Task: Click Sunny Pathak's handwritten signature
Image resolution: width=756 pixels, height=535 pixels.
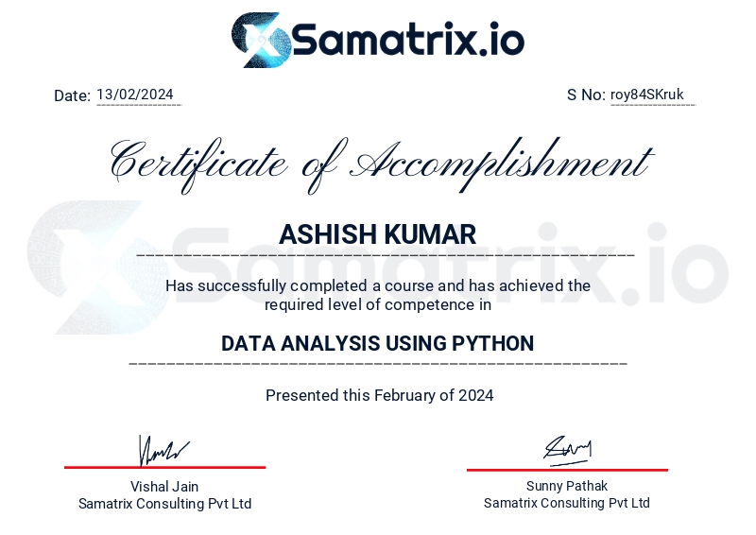Action: pos(567,450)
